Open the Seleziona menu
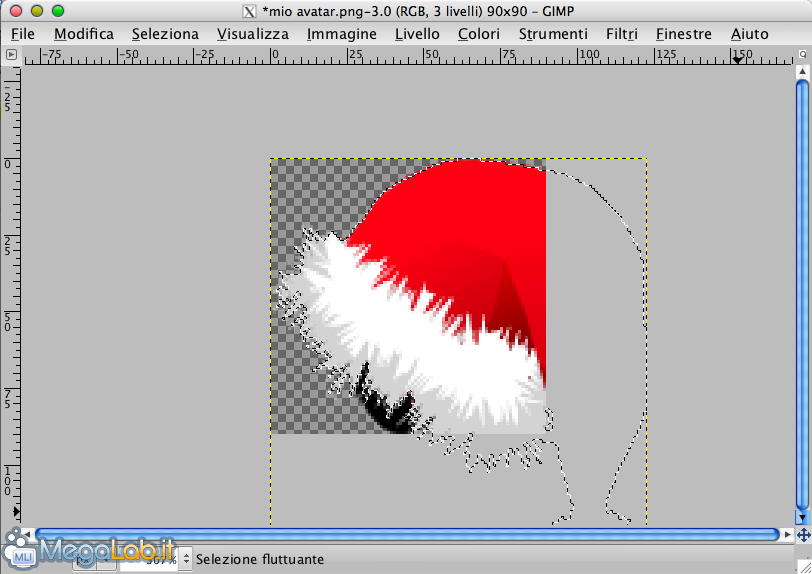Viewport: 812px width, 574px height. click(165, 34)
